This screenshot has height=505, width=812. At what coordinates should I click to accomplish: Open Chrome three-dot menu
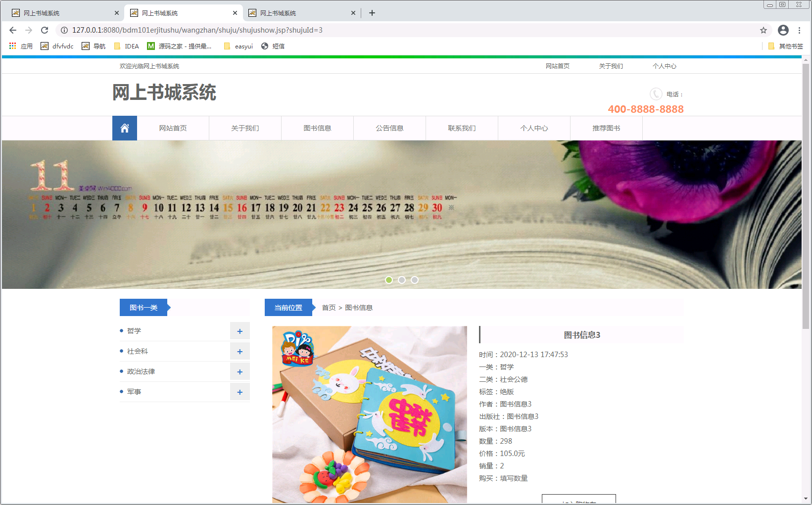799,30
